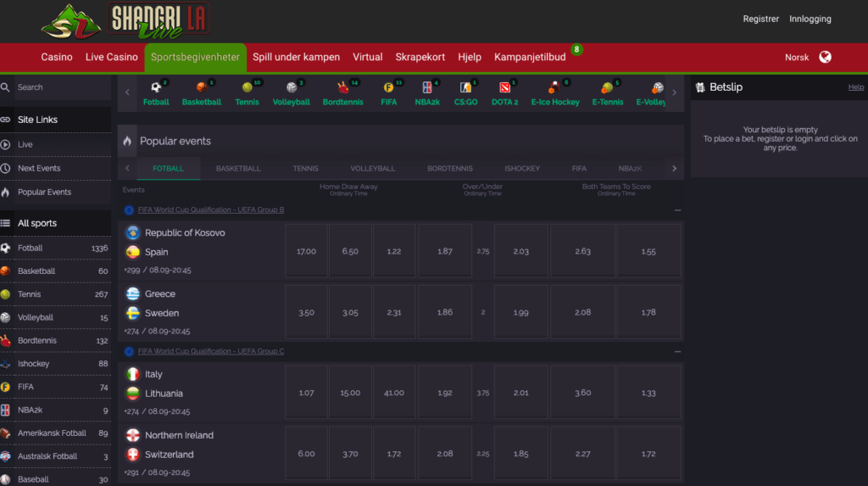
Task: Open the Betslip Help link
Action: tap(856, 87)
